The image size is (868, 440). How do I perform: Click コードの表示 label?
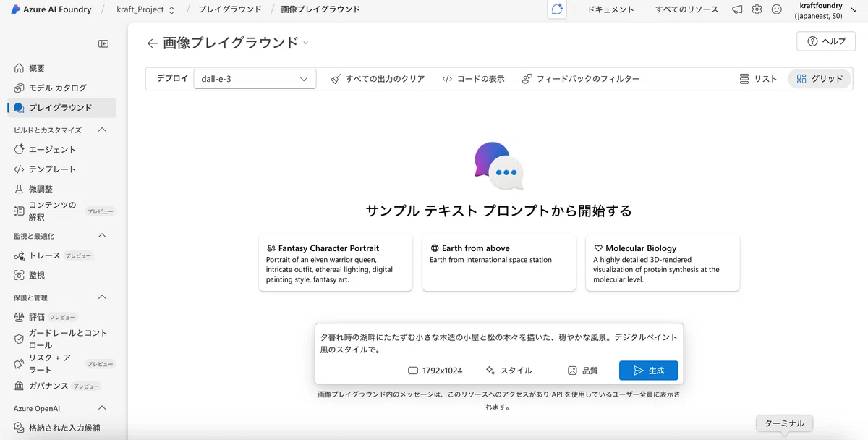tap(481, 79)
